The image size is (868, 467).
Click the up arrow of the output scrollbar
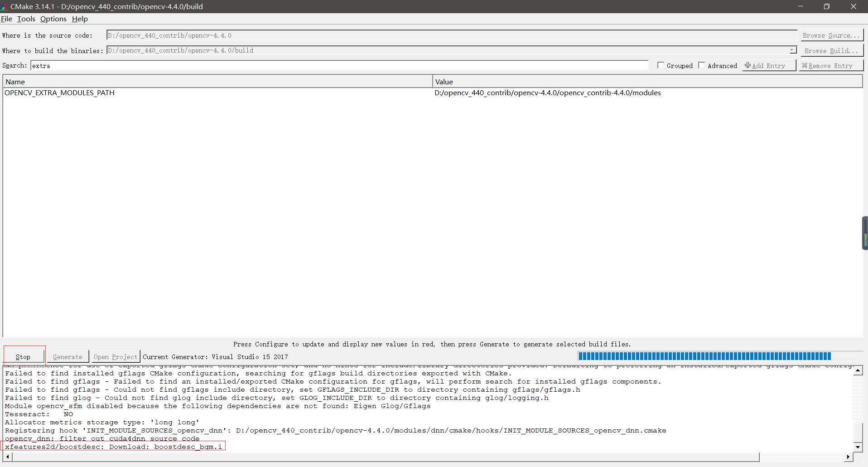pyautogui.click(x=858, y=370)
